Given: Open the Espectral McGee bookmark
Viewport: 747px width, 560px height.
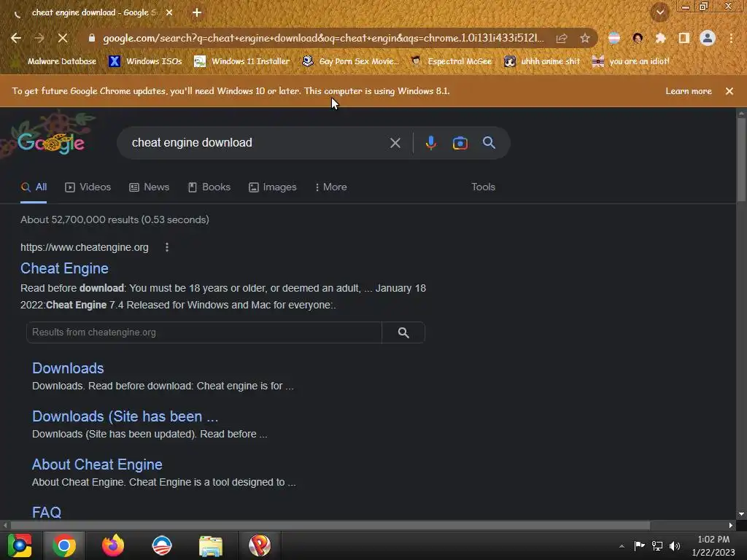Looking at the screenshot, I should [x=451, y=61].
